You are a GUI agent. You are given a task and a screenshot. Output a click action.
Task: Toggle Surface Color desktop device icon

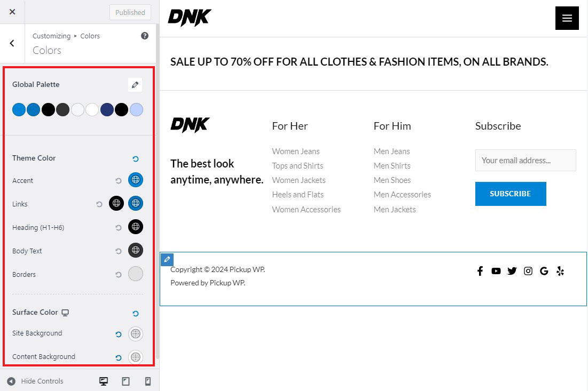(65, 313)
